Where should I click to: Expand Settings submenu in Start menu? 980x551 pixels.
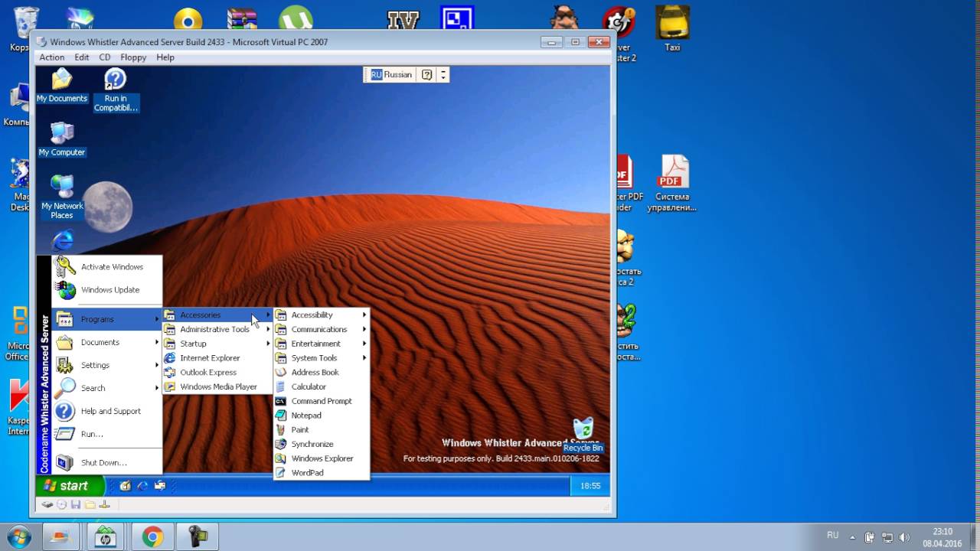coord(106,365)
